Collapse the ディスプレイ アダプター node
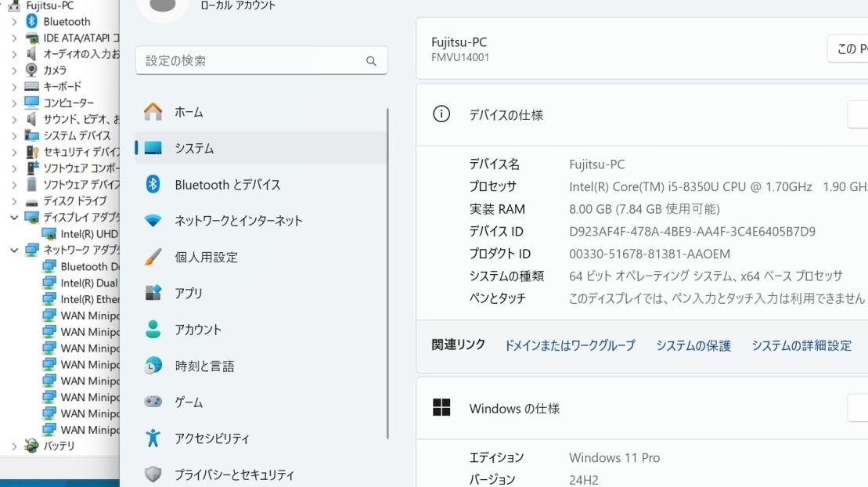The height and width of the screenshot is (487, 868). click(14, 217)
